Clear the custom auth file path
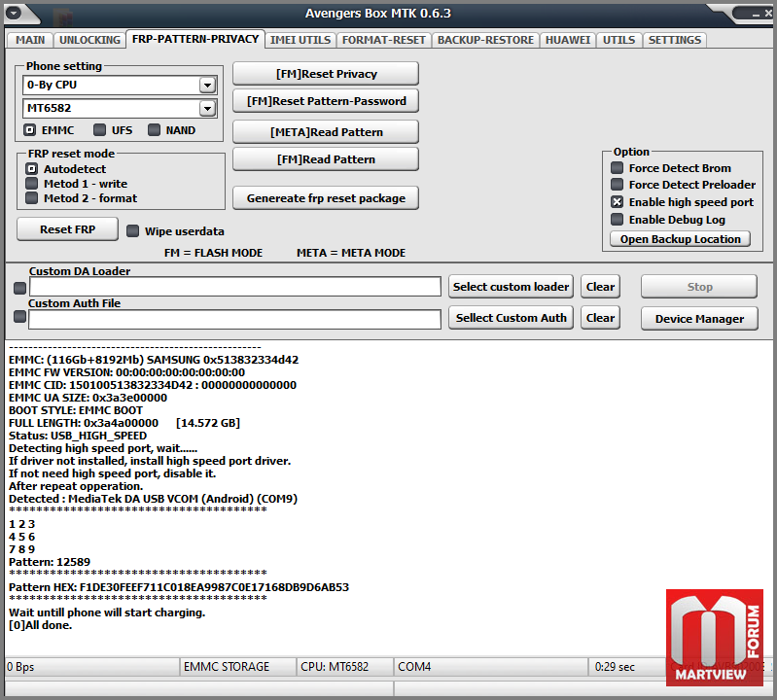This screenshot has width=777, height=700. tap(600, 318)
